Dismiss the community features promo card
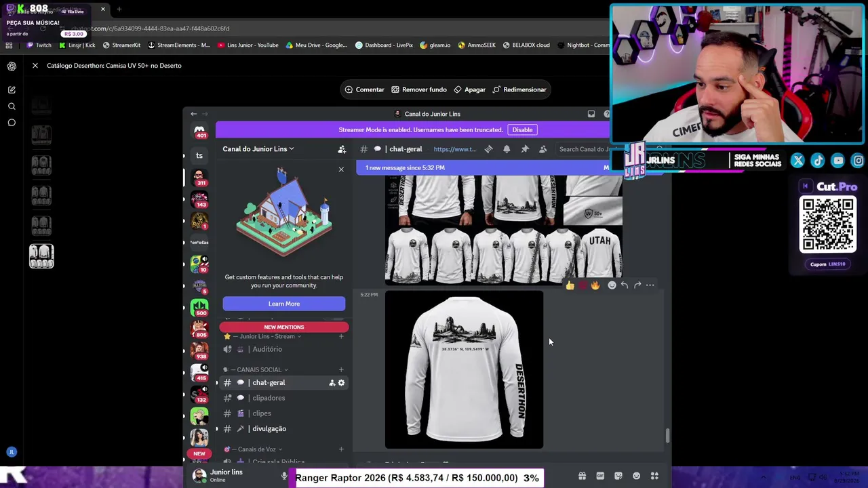The image size is (868, 488). 341,169
